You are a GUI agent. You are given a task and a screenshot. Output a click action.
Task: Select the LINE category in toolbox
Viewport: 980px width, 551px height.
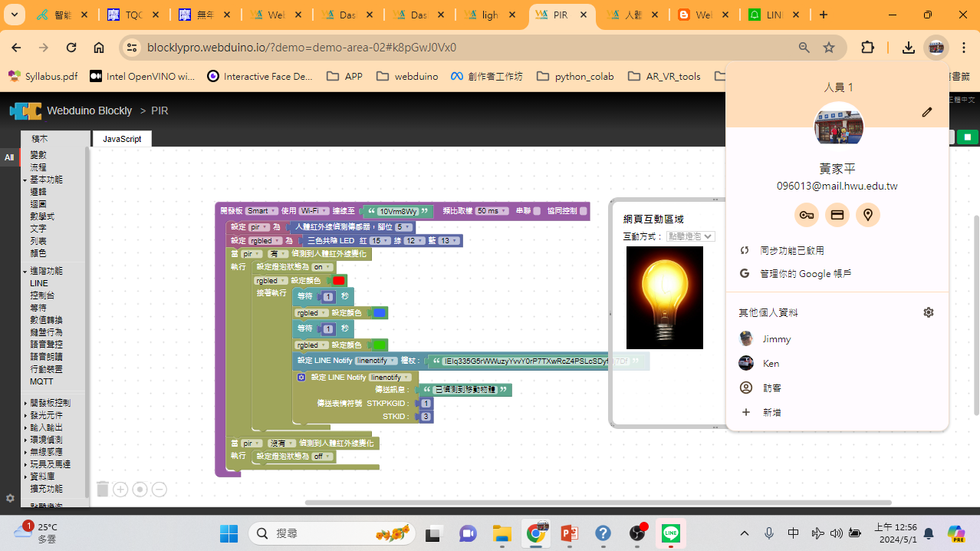pyautogui.click(x=39, y=283)
